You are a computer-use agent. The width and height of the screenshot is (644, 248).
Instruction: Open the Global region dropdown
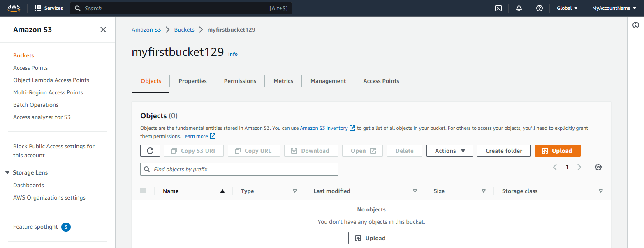pyautogui.click(x=567, y=8)
